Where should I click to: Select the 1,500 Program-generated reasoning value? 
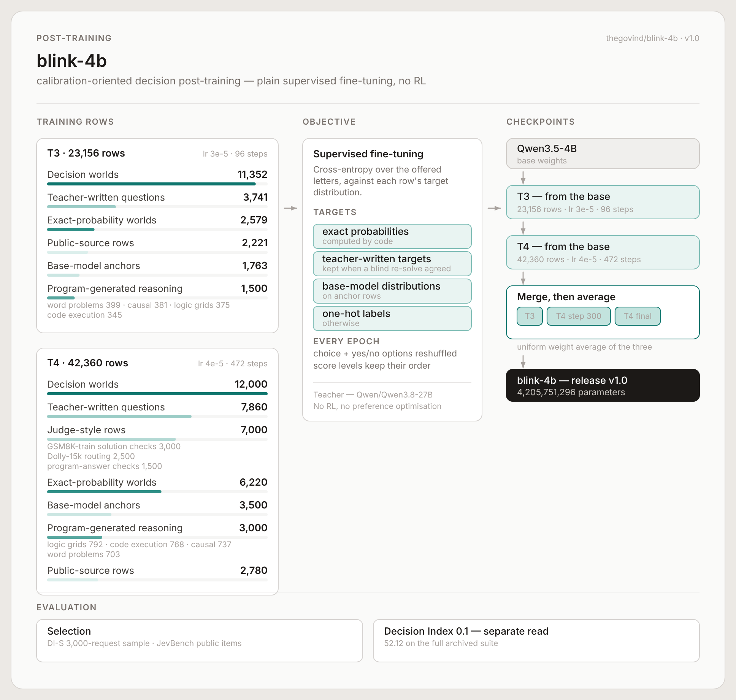[254, 288]
